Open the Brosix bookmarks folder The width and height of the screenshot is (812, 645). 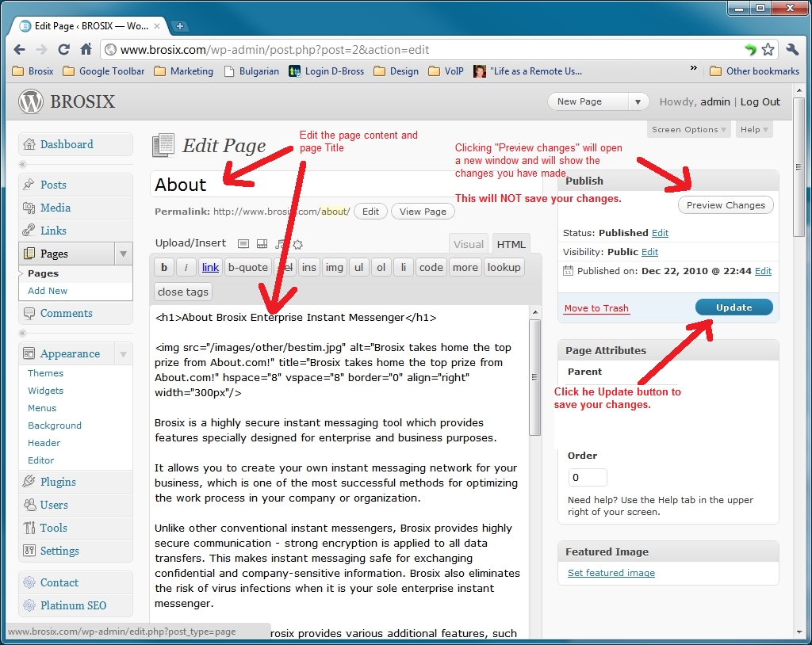pos(33,71)
